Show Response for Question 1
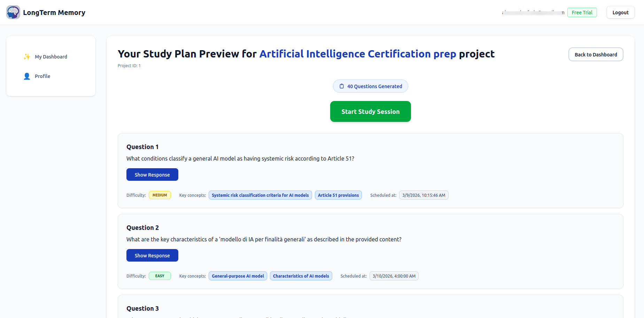The height and width of the screenshot is (318, 644). pyautogui.click(x=152, y=175)
